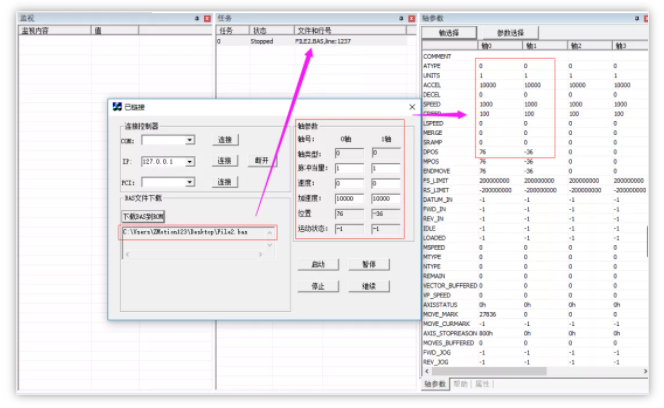The width and height of the screenshot is (664, 408).
Task: Click AXIS_STOPREASON value 800h
Action: click(x=486, y=333)
